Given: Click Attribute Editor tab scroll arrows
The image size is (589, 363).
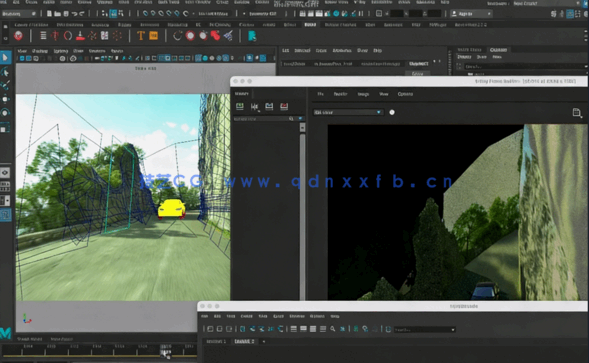Looking at the screenshot, I should click(x=437, y=61).
